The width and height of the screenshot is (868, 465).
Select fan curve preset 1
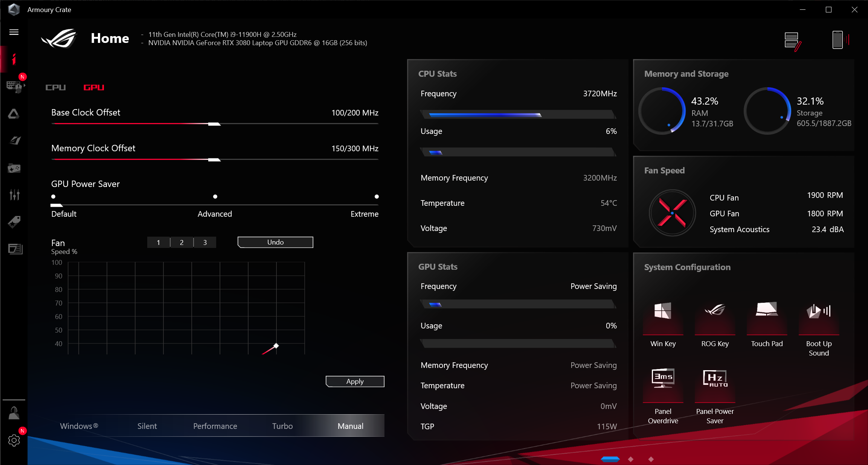[x=159, y=242]
